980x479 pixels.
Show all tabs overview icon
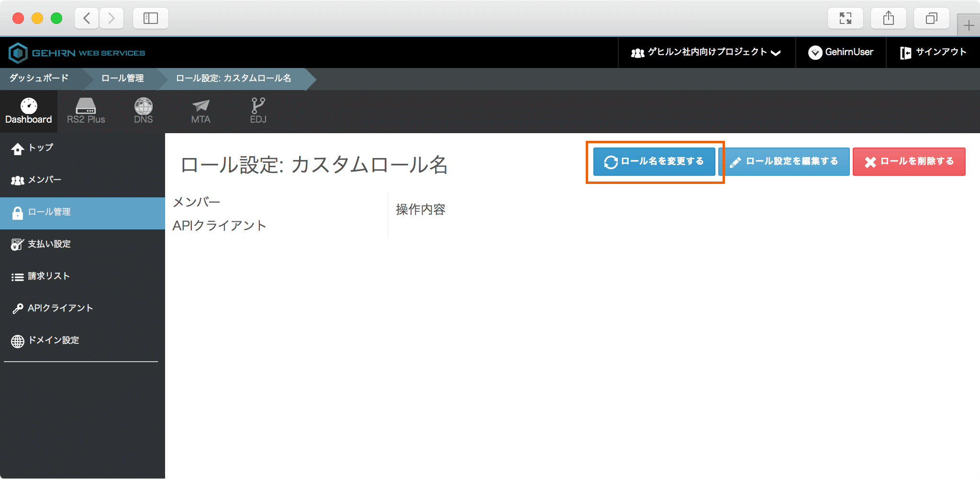(x=931, y=19)
